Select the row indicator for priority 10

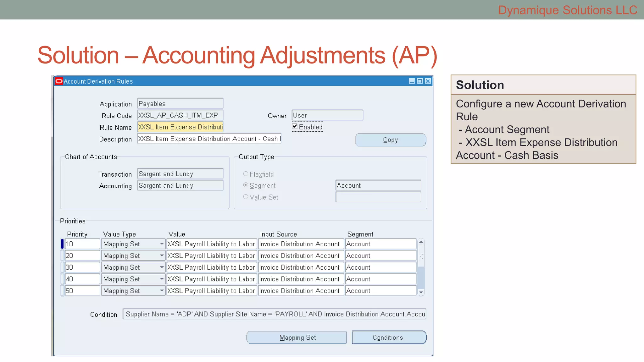click(62, 244)
